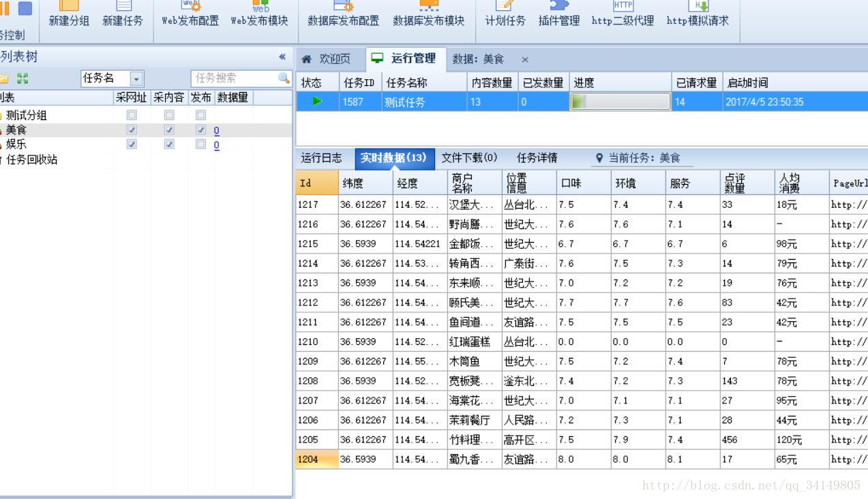Uncheck 采网址 for 美食
868x499 pixels.
(x=132, y=130)
